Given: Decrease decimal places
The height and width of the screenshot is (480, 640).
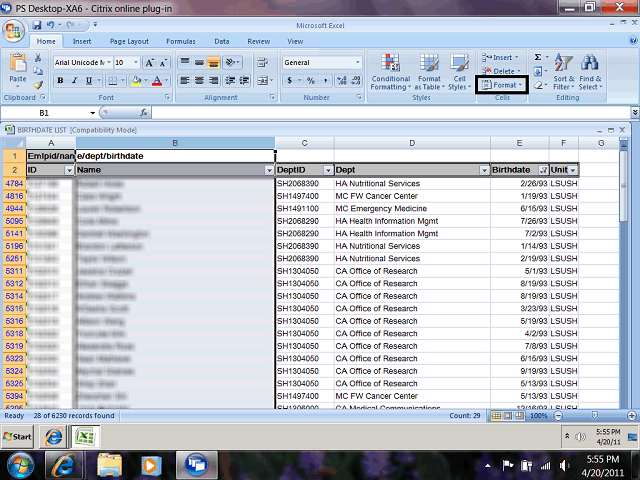Looking at the screenshot, I should pos(356,80).
